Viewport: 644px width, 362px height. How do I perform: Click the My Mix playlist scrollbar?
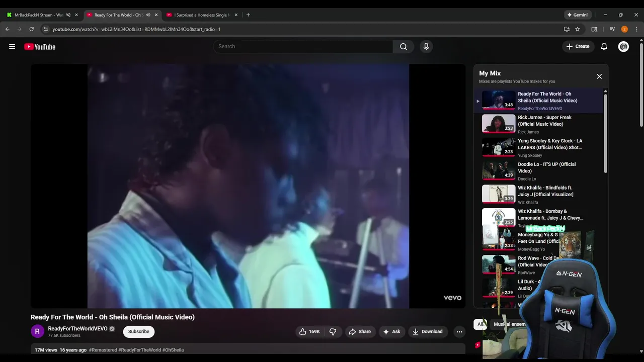tap(605, 133)
